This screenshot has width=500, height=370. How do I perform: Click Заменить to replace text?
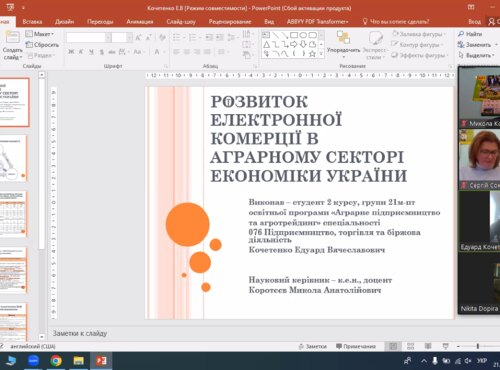477,44
